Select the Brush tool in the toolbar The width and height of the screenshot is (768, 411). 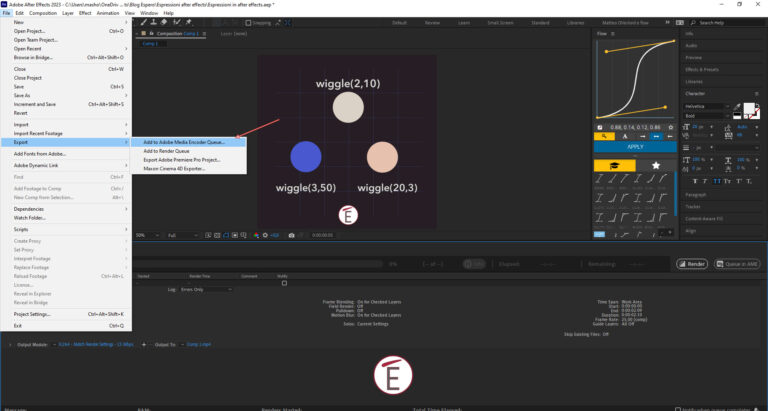coord(144,23)
